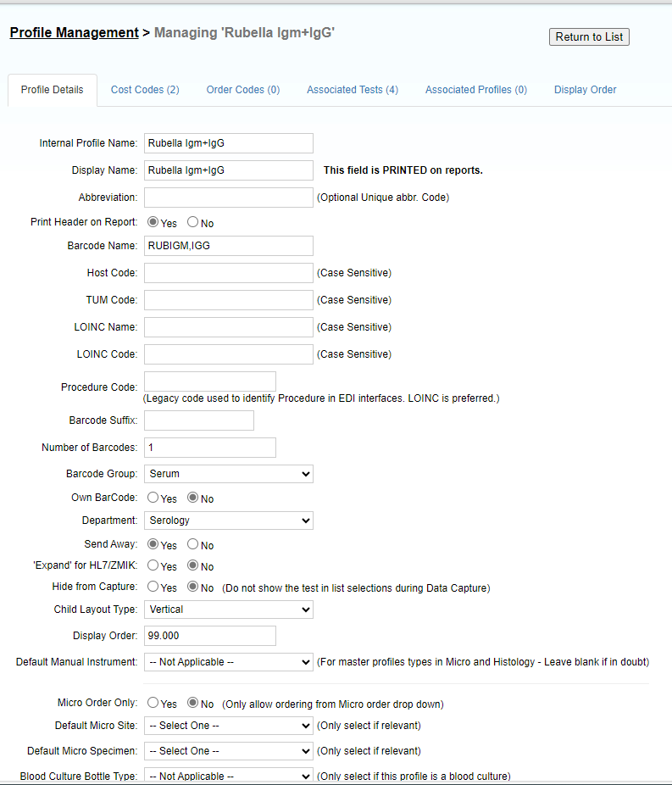Switch to the Display Order tab
672x785 pixels.
(x=585, y=90)
